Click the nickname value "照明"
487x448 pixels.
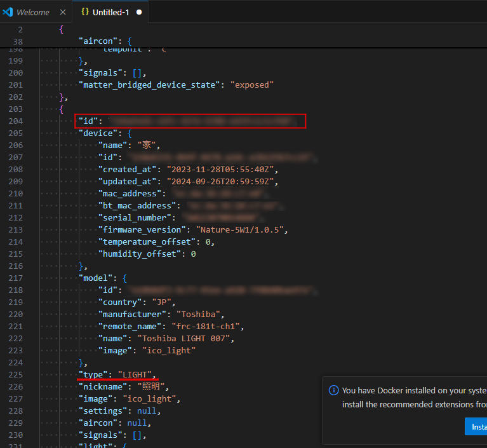pyautogui.click(x=150, y=387)
